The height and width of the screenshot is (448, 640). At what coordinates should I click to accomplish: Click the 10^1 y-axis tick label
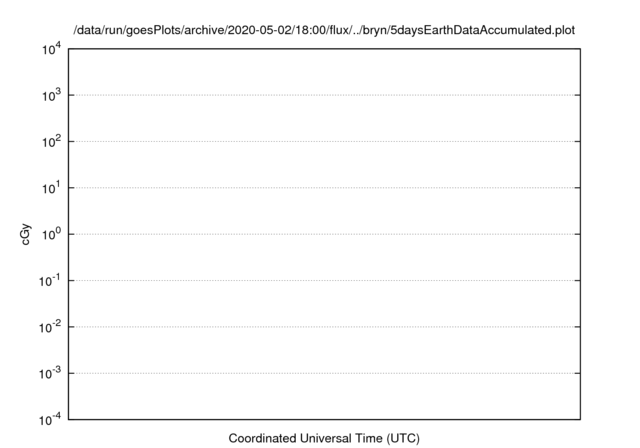[x=51, y=188]
